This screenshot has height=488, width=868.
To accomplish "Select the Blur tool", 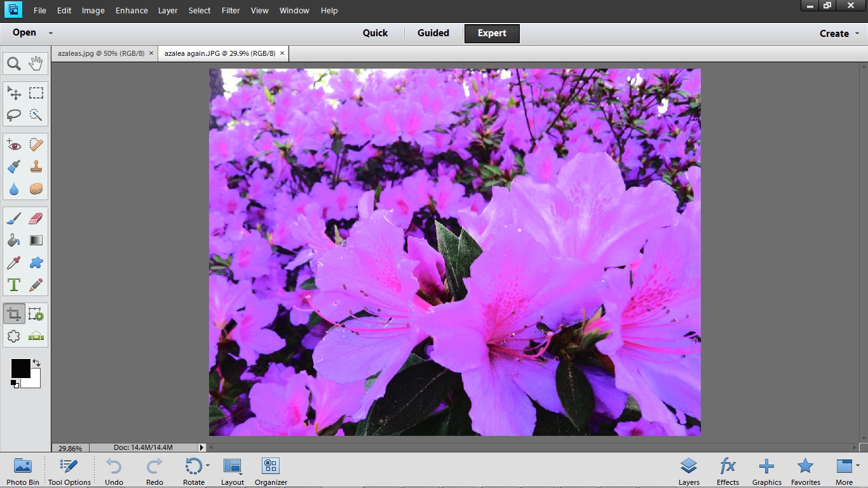I will click(x=14, y=189).
